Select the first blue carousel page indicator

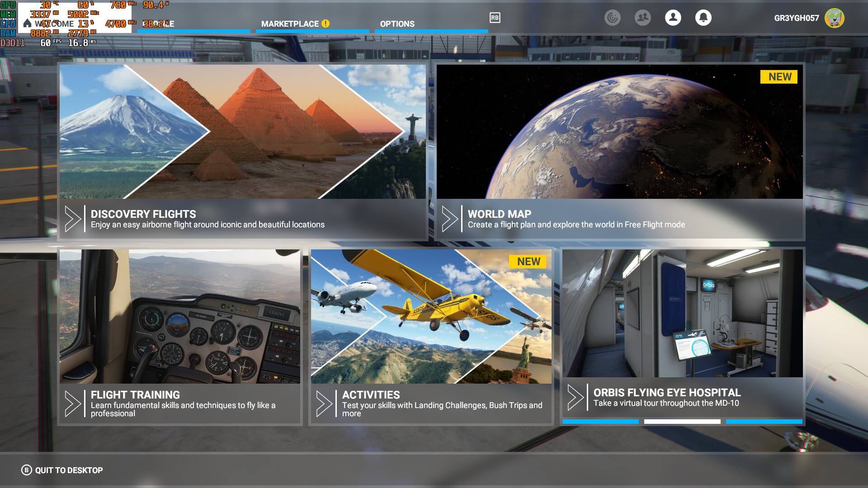click(x=600, y=422)
